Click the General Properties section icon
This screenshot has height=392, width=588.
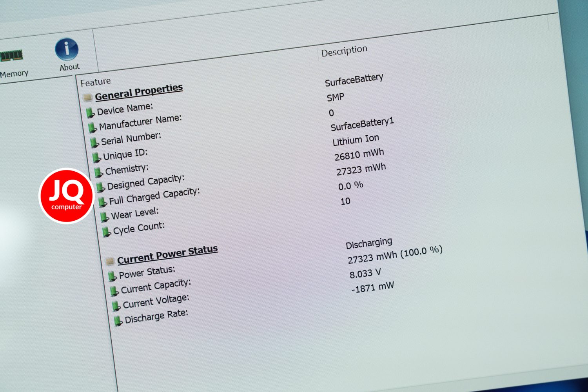88,97
